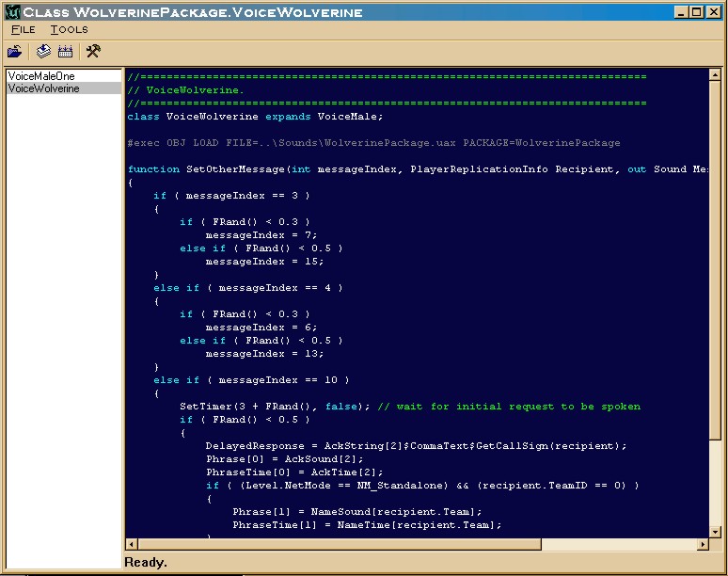Minimize the class viewer window
The width and height of the screenshot is (728, 576).
[x=681, y=11]
